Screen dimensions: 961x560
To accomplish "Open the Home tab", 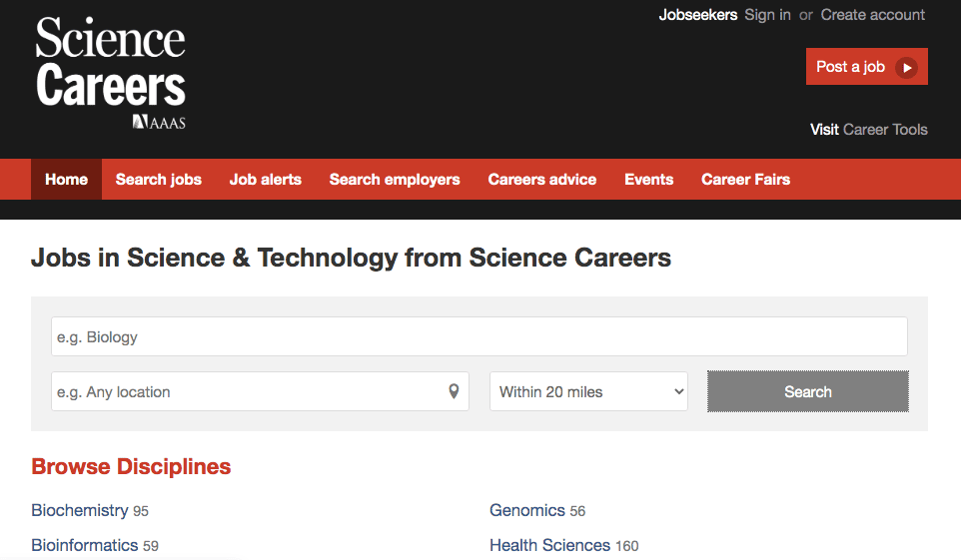I will [66, 180].
